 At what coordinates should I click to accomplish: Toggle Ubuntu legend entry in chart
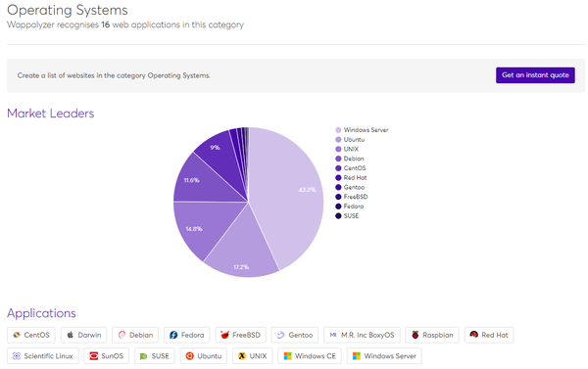pyautogui.click(x=350, y=140)
